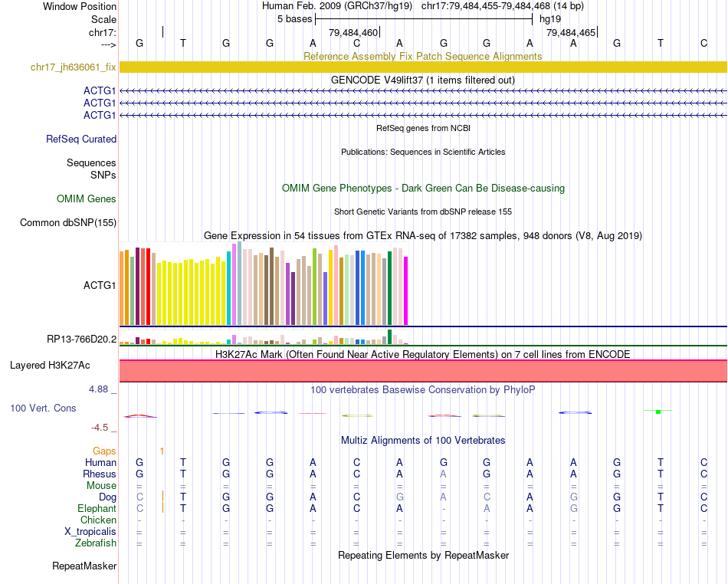
Task: Click the ---> sequence direction label
Action: (x=108, y=44)
